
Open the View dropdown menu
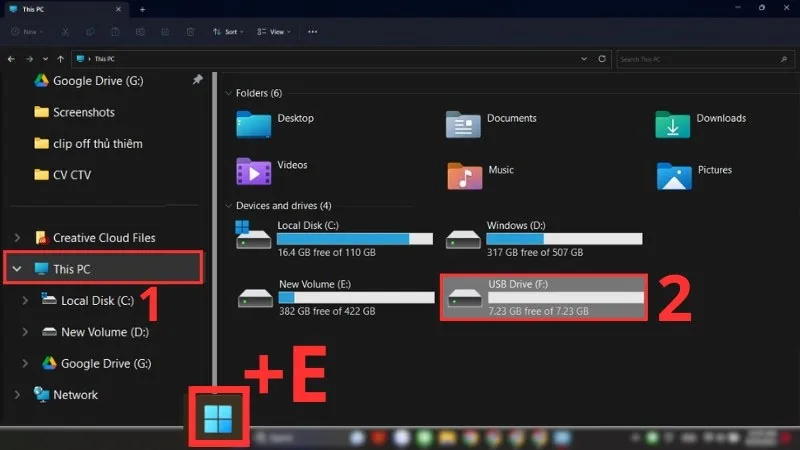tap(274, 32)
